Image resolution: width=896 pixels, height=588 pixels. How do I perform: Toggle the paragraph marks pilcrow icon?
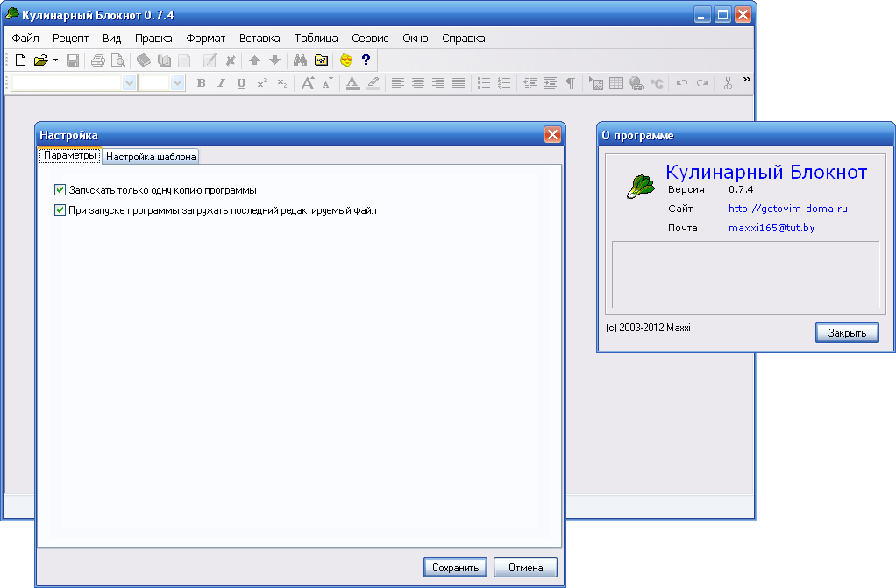click(x=570, y=83)
